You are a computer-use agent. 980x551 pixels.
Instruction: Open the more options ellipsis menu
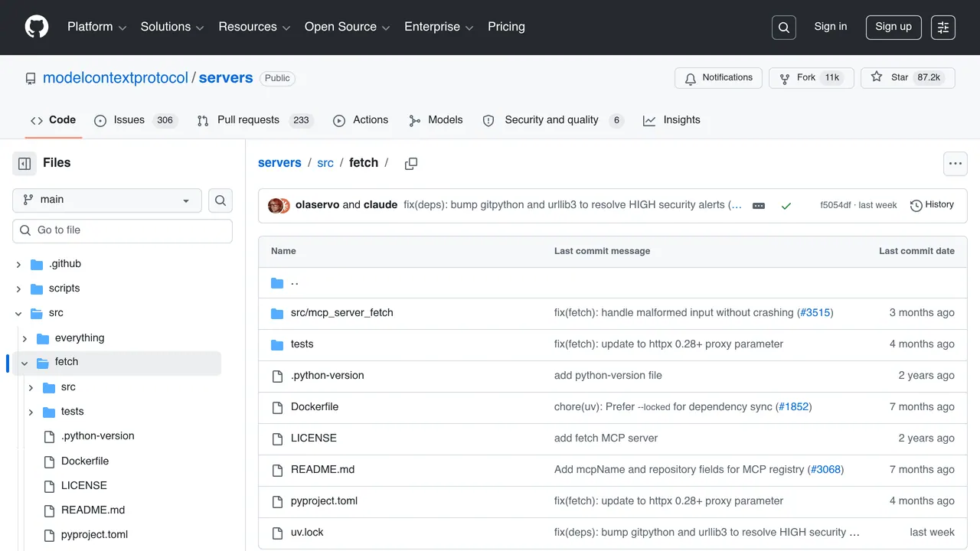click(x=955, y=163)
